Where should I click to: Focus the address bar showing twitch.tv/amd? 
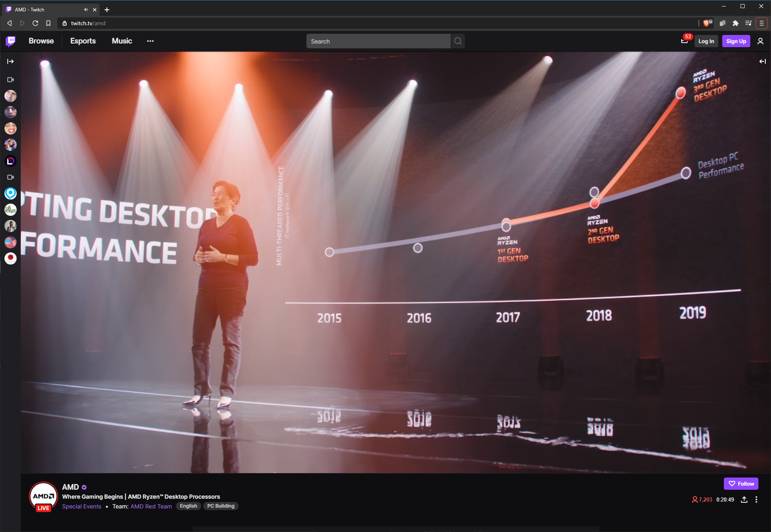point(378,23)
